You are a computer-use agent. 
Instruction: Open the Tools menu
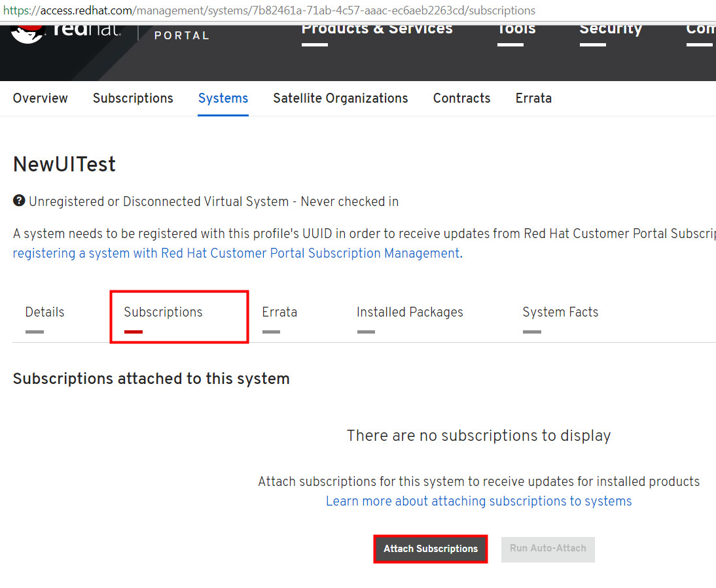click(x=516, y=29)
